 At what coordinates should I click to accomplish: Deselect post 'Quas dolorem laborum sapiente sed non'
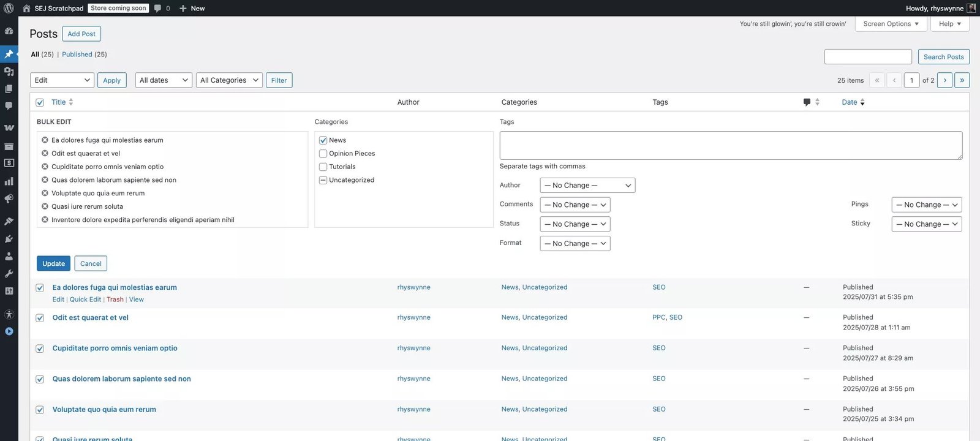click(x=40, y=379)
